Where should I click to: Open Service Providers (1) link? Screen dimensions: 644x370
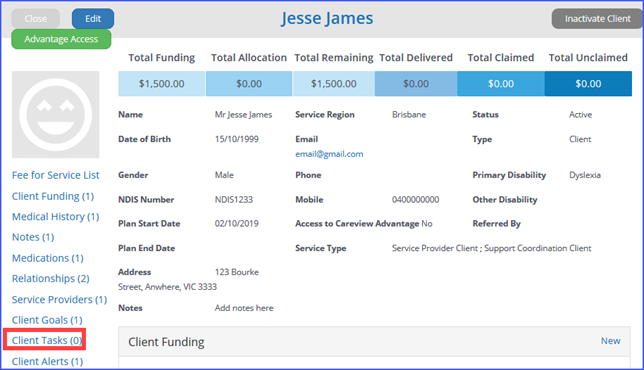click(60, 300)
